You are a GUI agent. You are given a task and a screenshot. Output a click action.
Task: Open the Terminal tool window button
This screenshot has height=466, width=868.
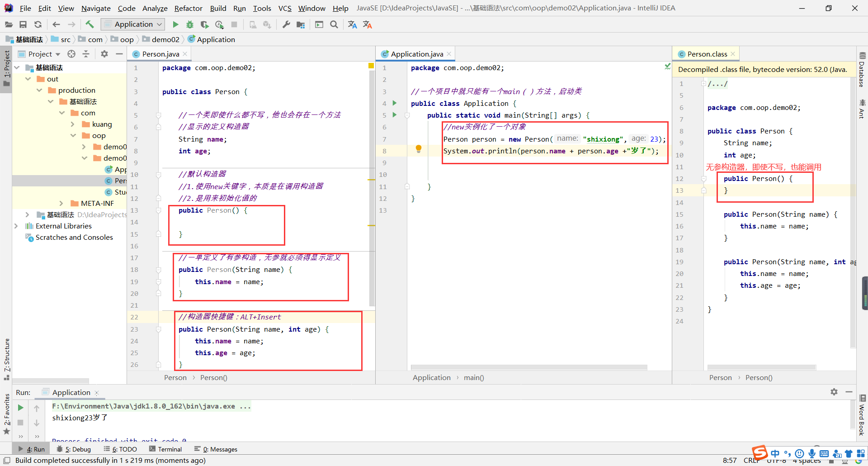pos(165,449)
